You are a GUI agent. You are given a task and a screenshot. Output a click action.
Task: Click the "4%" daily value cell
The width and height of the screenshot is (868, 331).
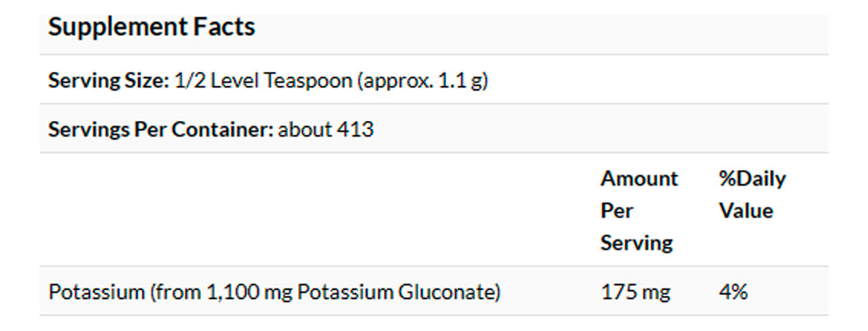pyautogui.click(x=732, y=292)
